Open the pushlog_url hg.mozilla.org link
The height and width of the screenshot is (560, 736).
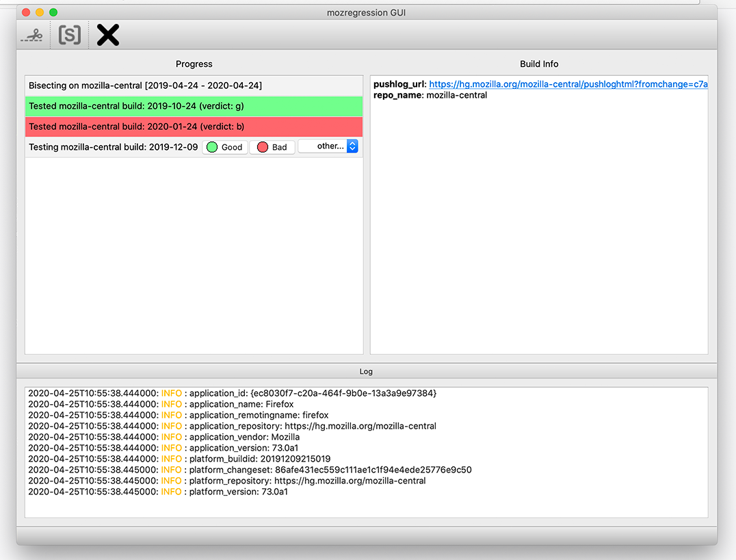(568, 84)
